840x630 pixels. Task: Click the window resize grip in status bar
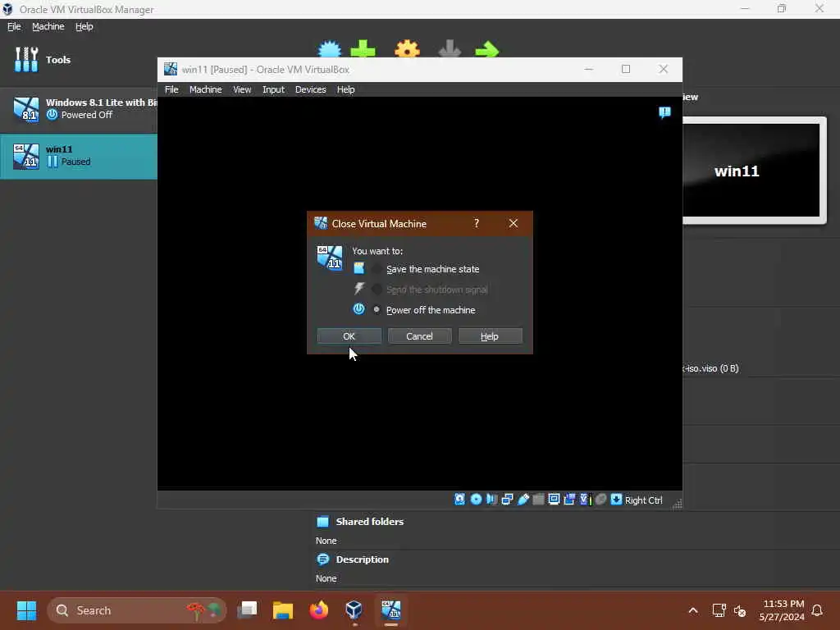(677, 503)
